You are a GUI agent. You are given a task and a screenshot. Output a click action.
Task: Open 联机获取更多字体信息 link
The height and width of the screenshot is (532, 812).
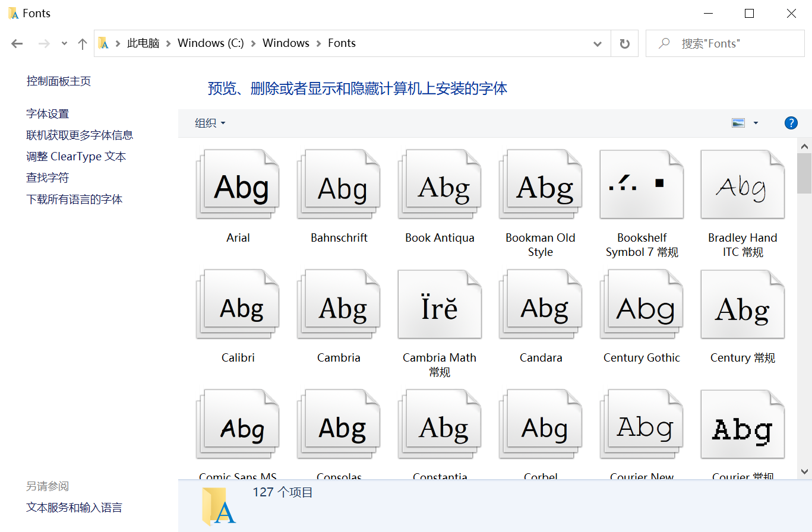80,135
